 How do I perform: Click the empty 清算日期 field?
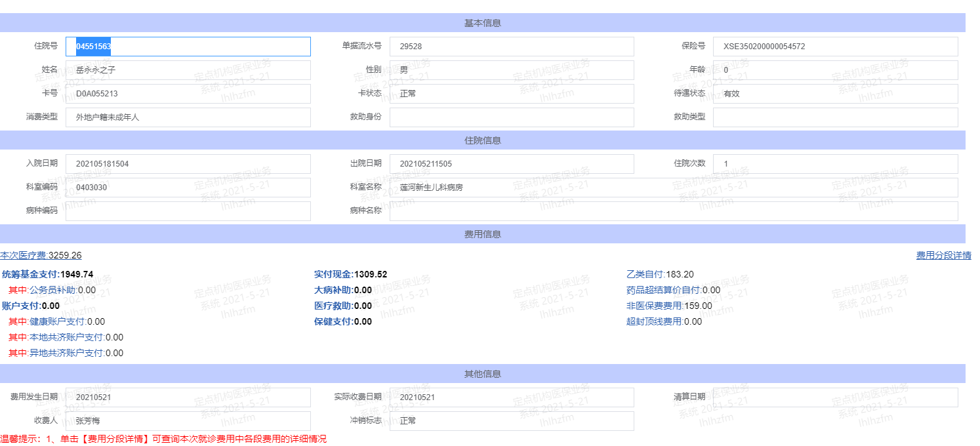point(836,397)
